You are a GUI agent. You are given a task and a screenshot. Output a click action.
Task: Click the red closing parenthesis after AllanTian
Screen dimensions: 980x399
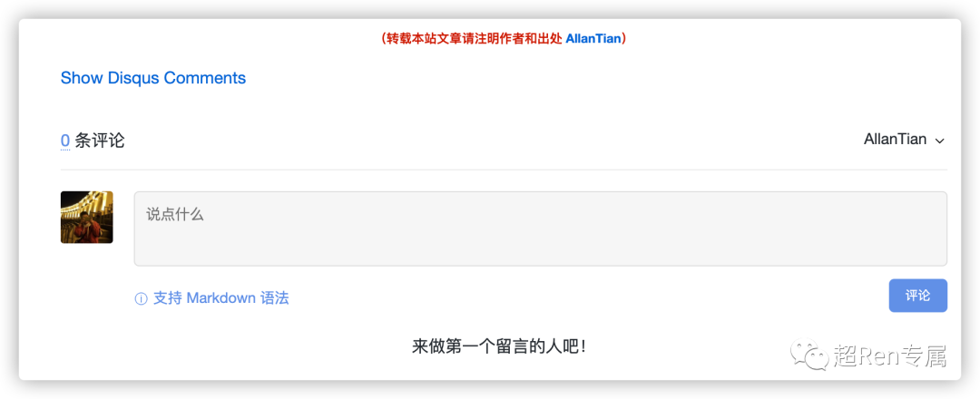[624, 39]
